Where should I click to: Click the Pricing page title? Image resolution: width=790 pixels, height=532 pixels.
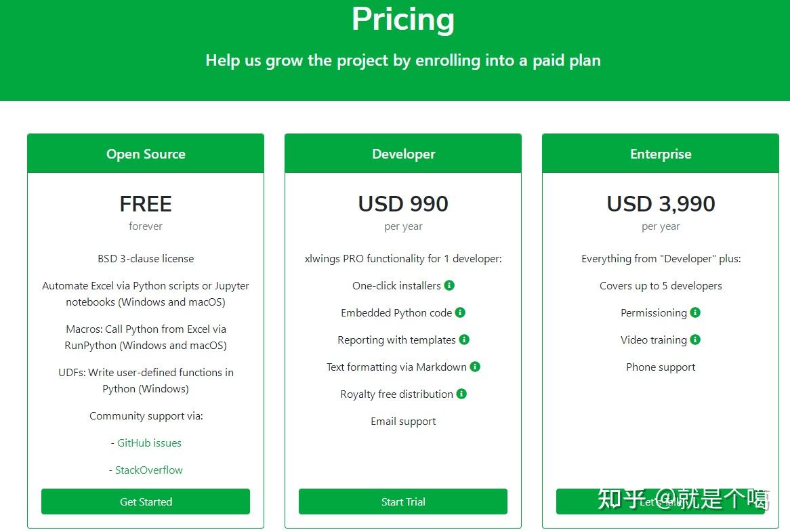pos(403,19)
